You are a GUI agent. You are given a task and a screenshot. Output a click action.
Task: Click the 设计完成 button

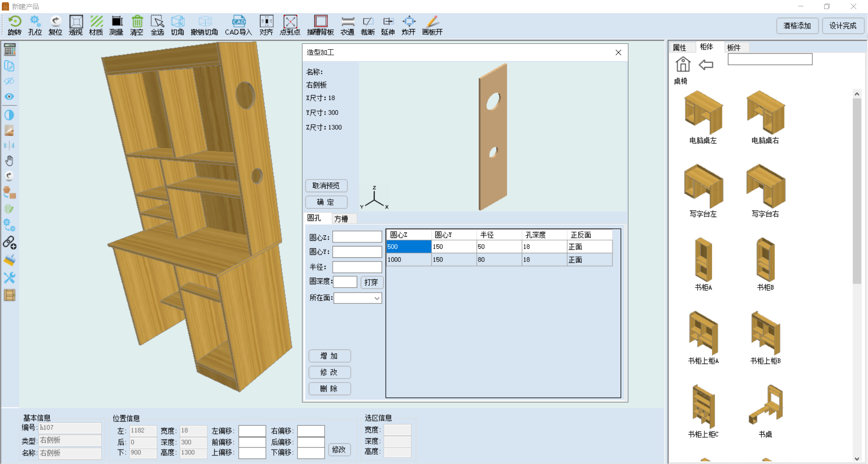pyautogui.click(x=843, y=26)
